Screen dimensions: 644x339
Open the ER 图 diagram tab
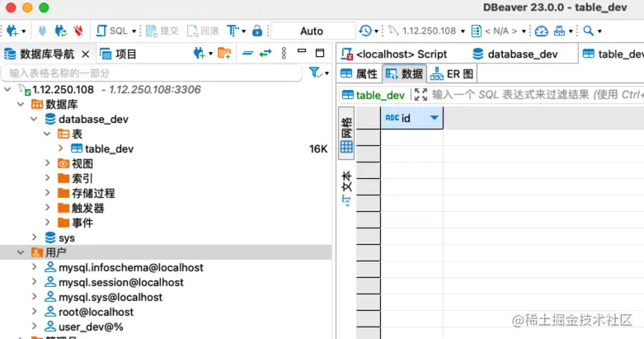[452, 74]
